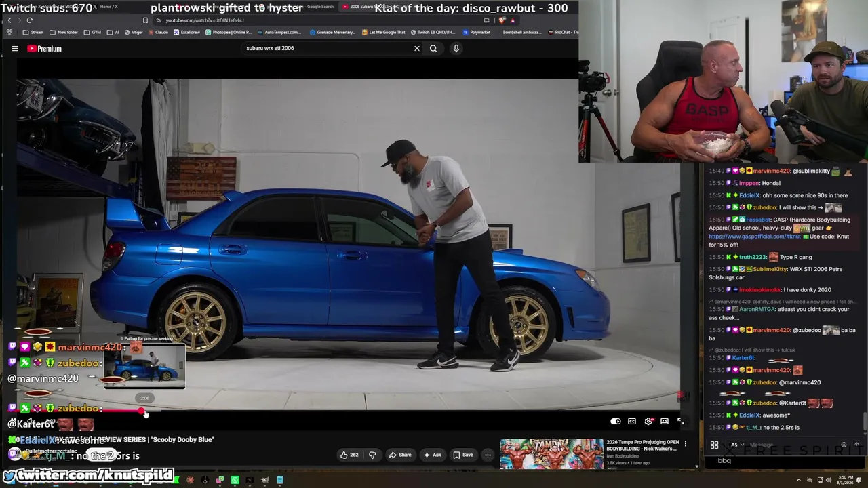The width and height of the screenshot is (868, 488).
Task: Enter fullscreen video mode
Action: pyautogui.click(x=681, y=421)
